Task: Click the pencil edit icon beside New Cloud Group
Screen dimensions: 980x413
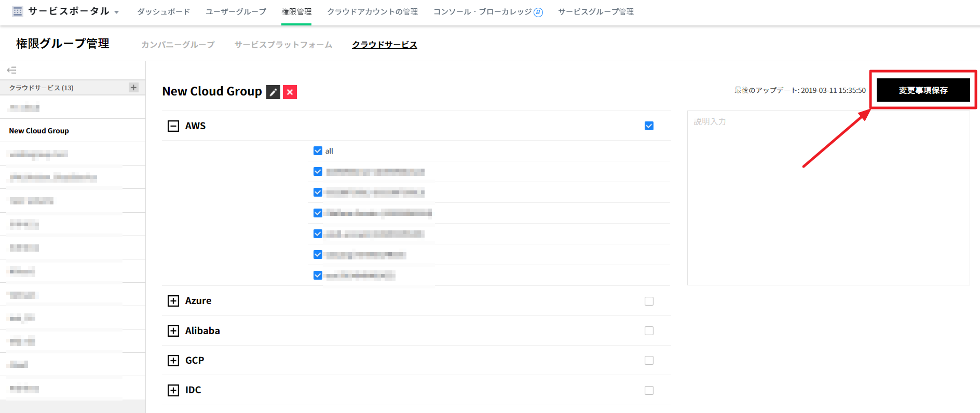Action: (273, 92)
